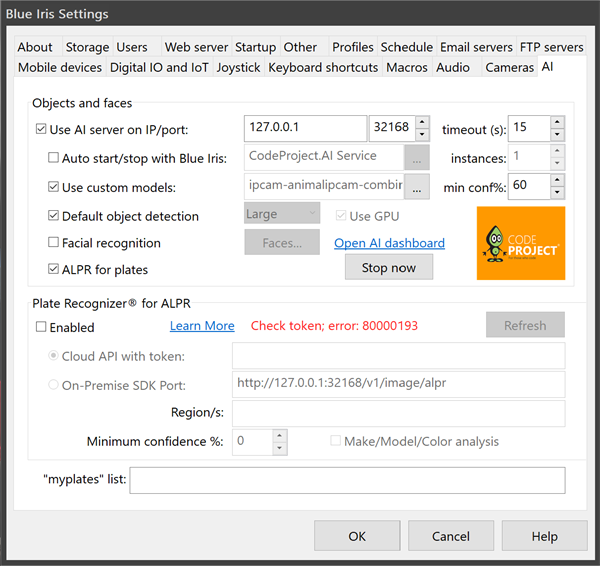Open AI dashboard link
600x566 pixels.
[x=389, y=243]
